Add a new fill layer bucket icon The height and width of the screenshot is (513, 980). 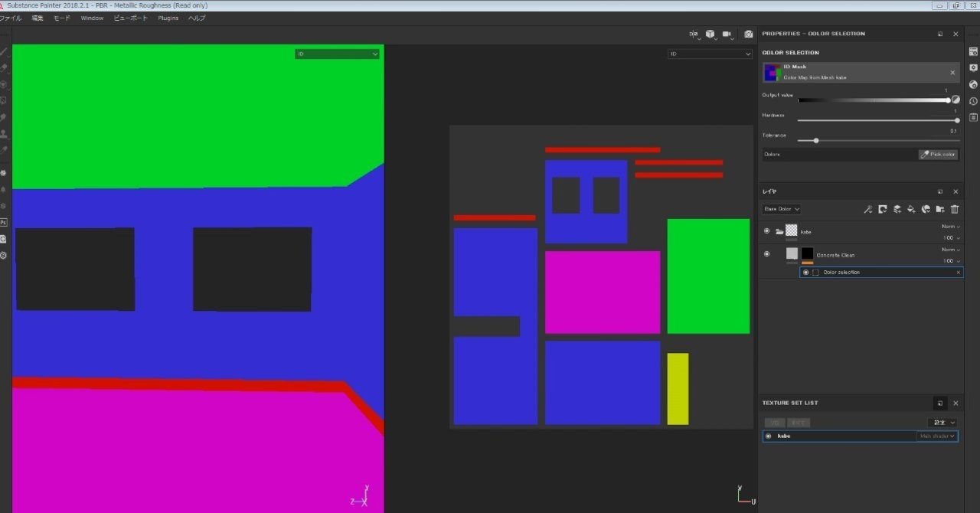(911, 209)
